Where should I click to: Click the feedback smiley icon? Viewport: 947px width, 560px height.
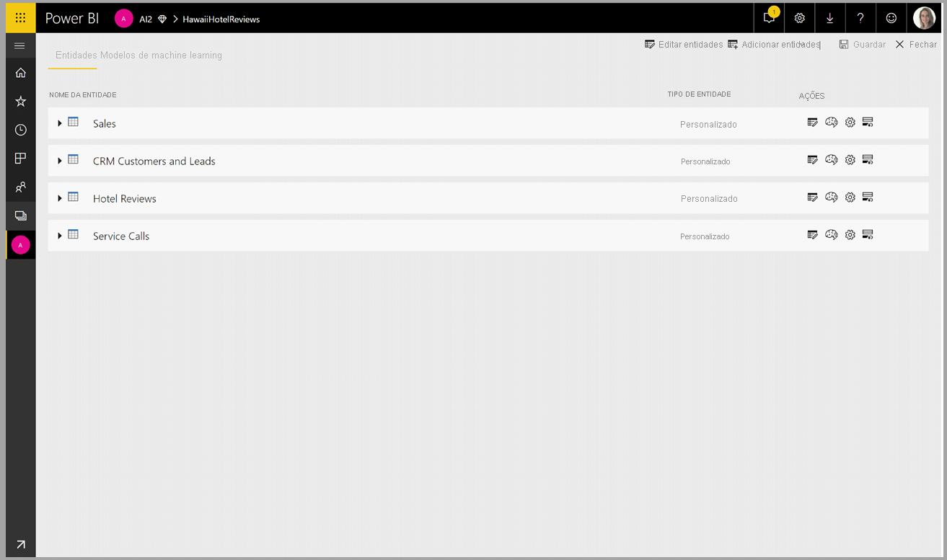tap(891, 18)
